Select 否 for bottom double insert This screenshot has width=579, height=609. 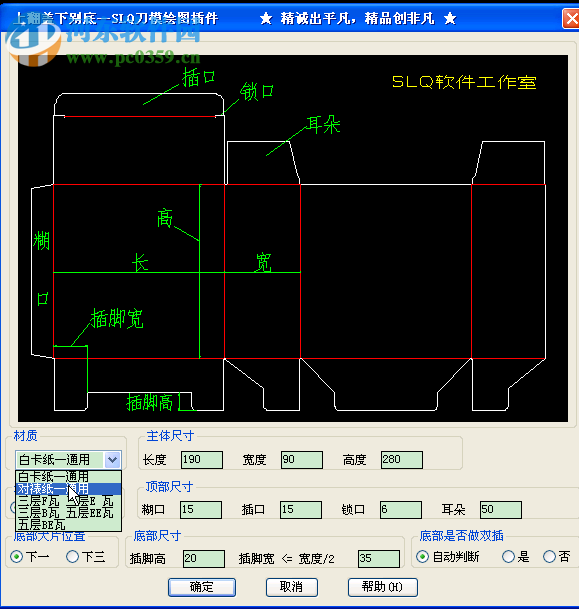[x=549, y=557]
